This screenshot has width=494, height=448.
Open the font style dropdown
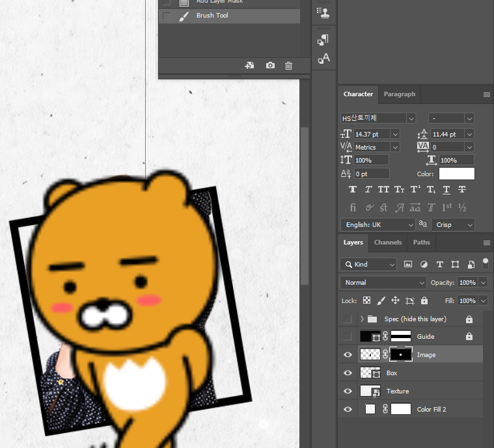pos(469,118)
